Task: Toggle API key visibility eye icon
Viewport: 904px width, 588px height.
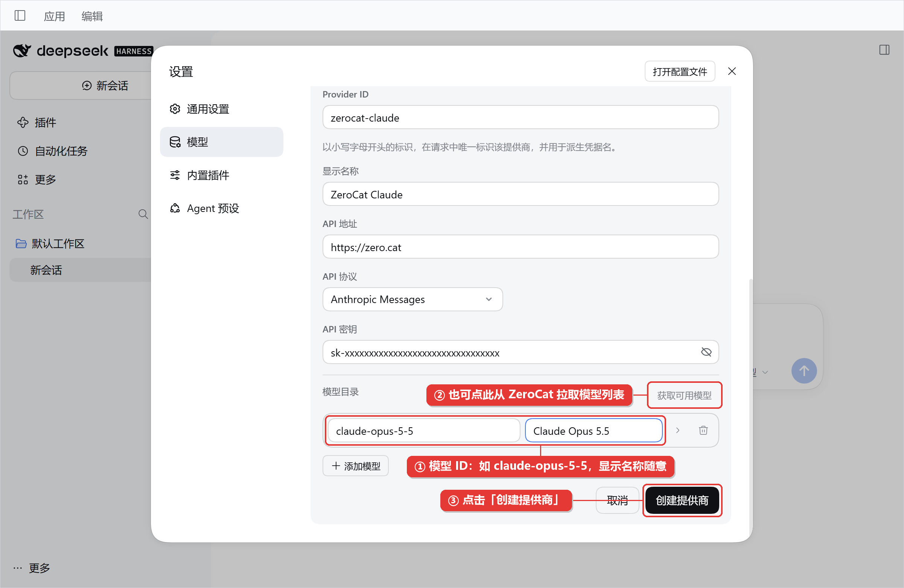Action: pyautogui.click(x=706, y=352)
